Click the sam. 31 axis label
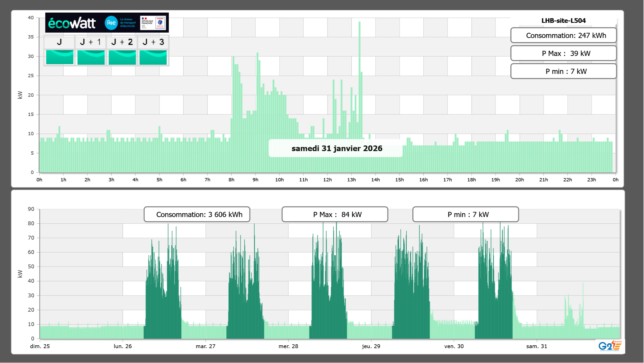This screenshot has width=644, height=363. 537,346
